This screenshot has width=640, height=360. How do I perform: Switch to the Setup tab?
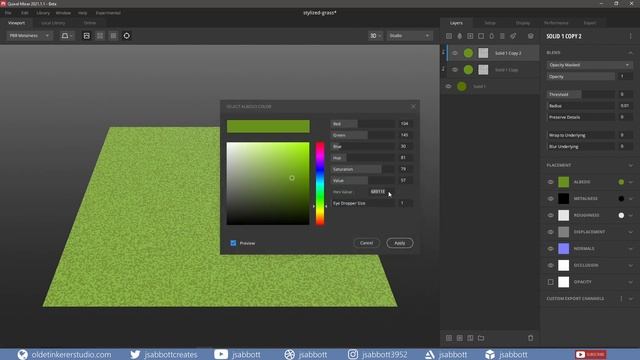pos(490,23)
